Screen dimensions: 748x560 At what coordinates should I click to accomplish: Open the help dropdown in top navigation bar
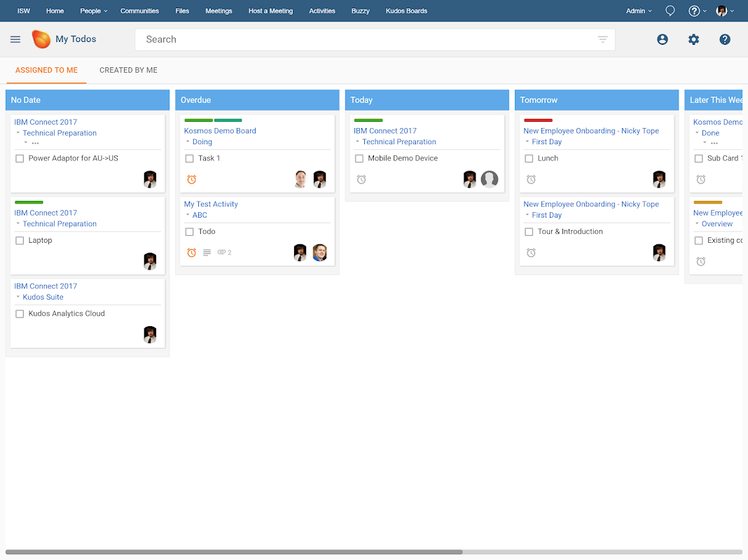click(x=697, y=11)
